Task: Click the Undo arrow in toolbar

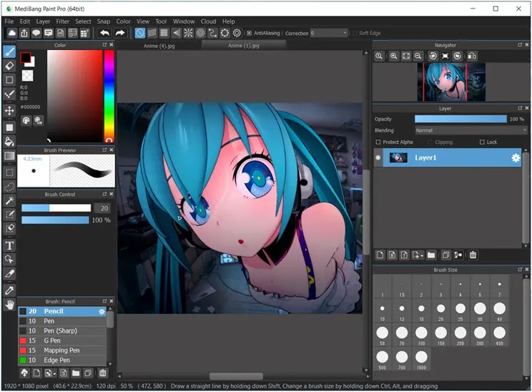Action: pos(105,33)
